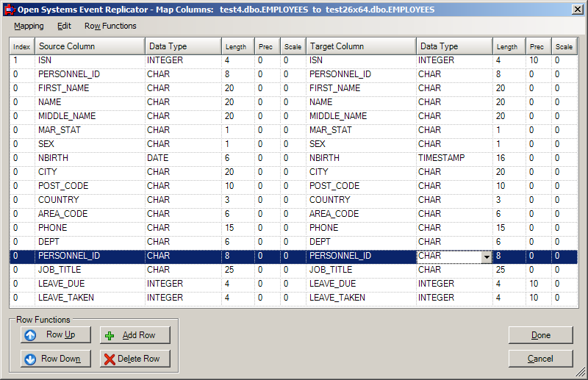Click the app icon in the title bar

coord(10,10)
